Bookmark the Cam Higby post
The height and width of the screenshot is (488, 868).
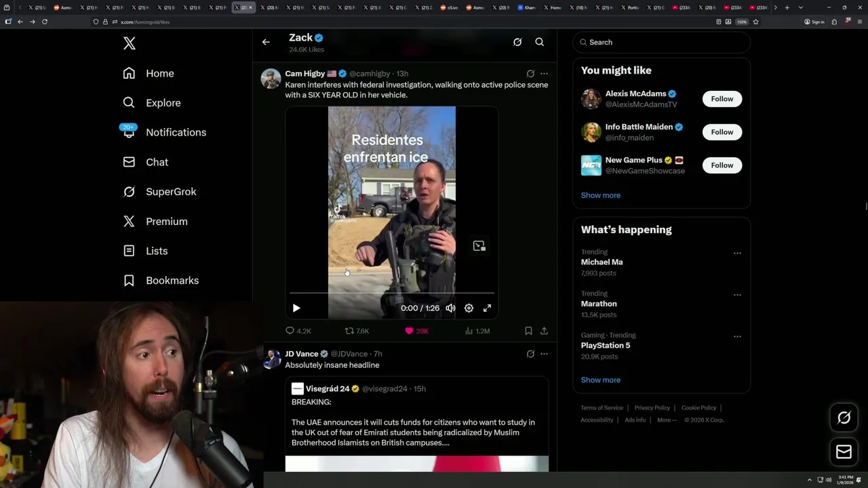coord(528,331)
